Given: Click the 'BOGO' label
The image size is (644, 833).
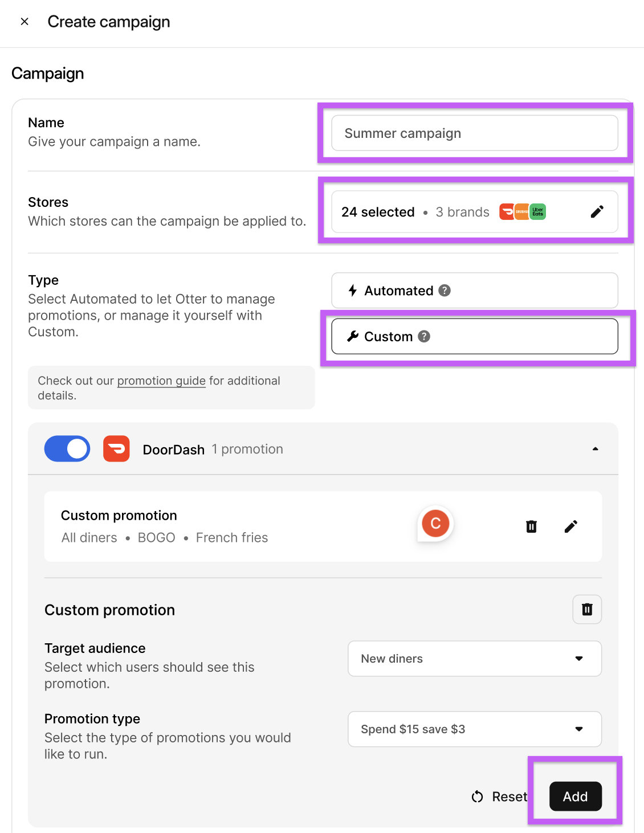Looking at the screenshot, I should 157,538.
